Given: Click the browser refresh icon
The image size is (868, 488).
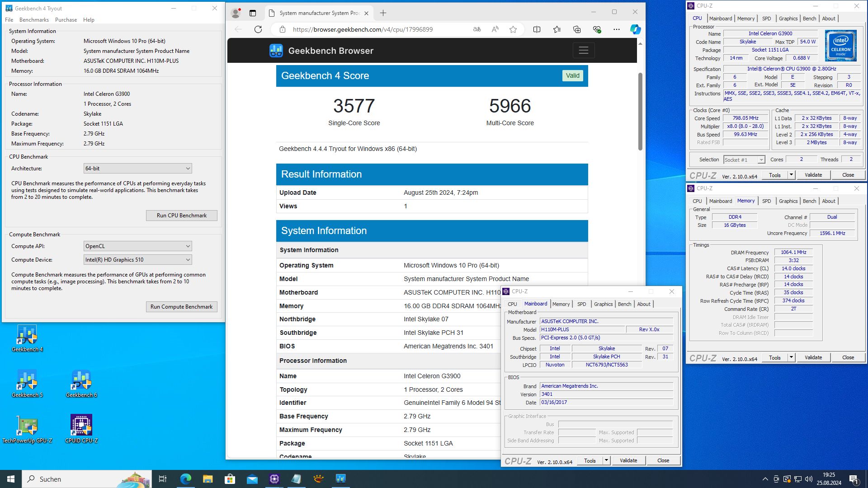Looking at the screenshot, I should pos(258,29).
